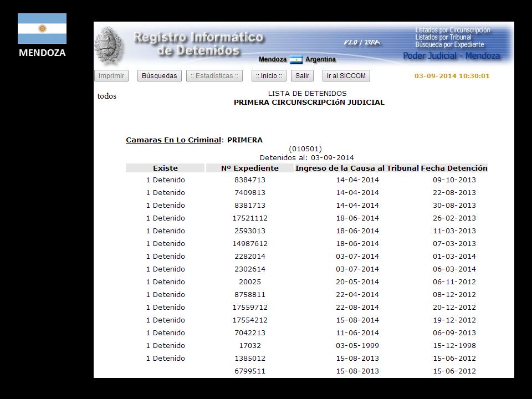Select expediente number 7042213
The image size is (532, 399).
click(250, 333)
